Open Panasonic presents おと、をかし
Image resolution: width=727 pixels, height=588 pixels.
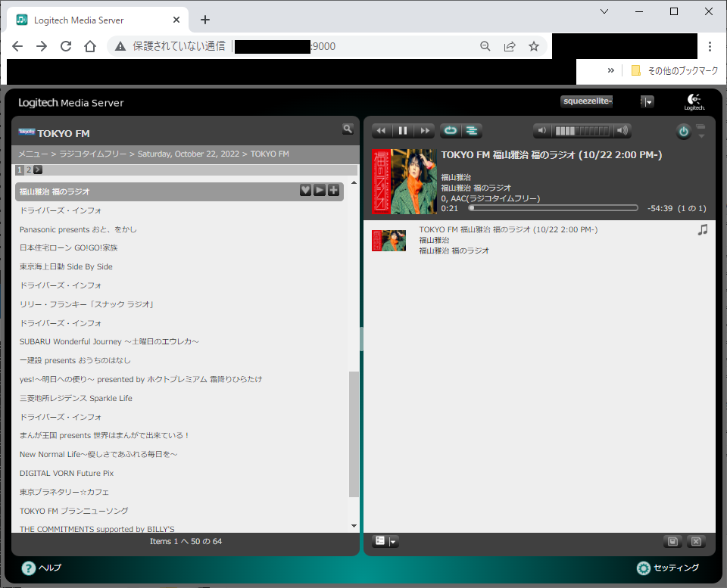tap(78, 229)
